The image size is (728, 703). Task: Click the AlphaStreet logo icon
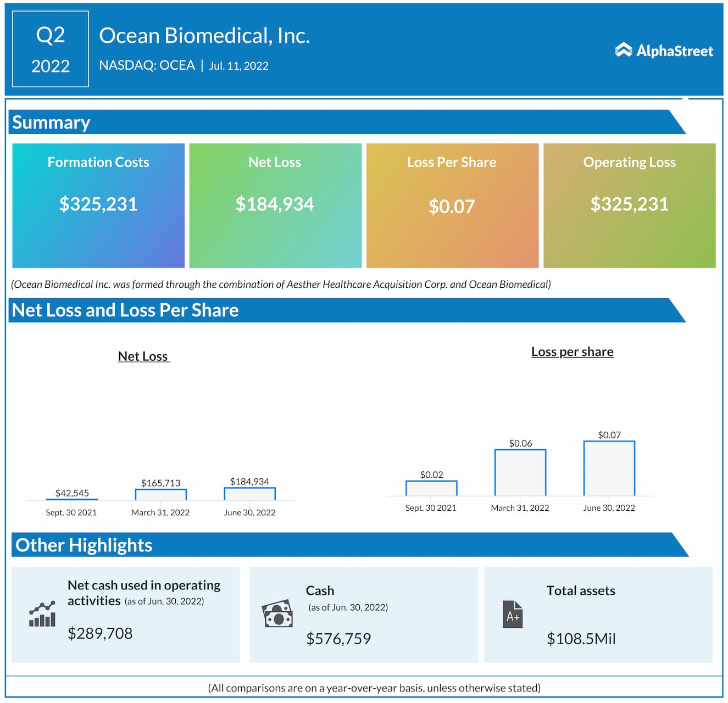623,50
